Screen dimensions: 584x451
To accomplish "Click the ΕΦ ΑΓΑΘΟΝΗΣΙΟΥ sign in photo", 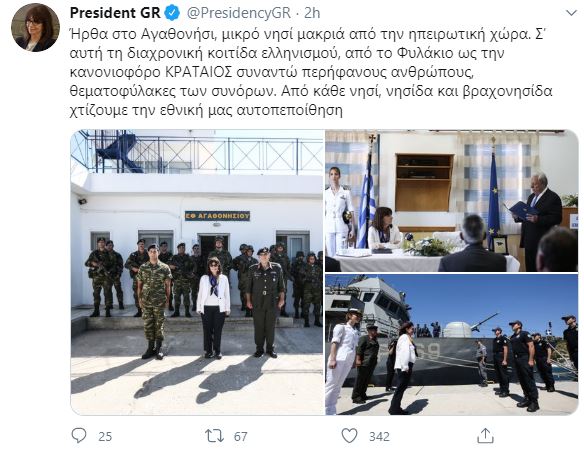I will [x=217, y=216].
